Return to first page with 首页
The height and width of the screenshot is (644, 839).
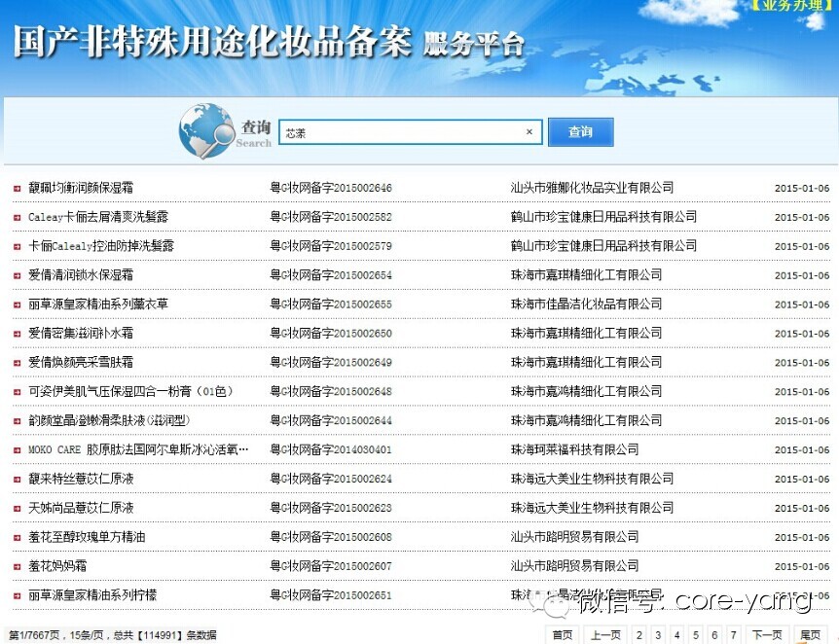pyautogui.click(x=563, y=635)
